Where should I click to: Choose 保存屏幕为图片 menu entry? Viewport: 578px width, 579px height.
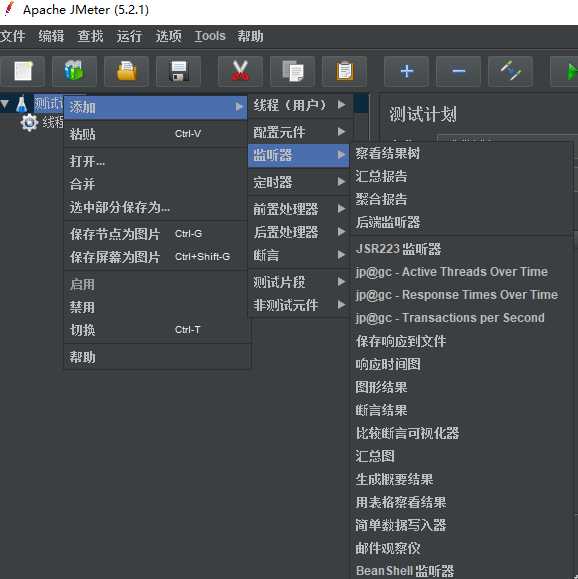(x=155, y=257)
